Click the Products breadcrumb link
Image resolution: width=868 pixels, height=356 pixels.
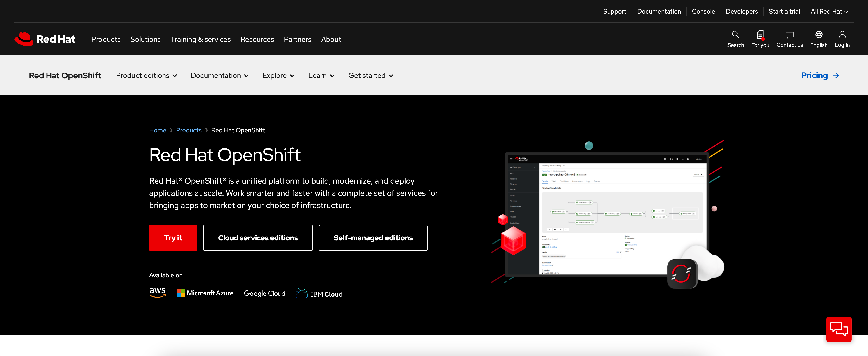(x=189, y=130)
